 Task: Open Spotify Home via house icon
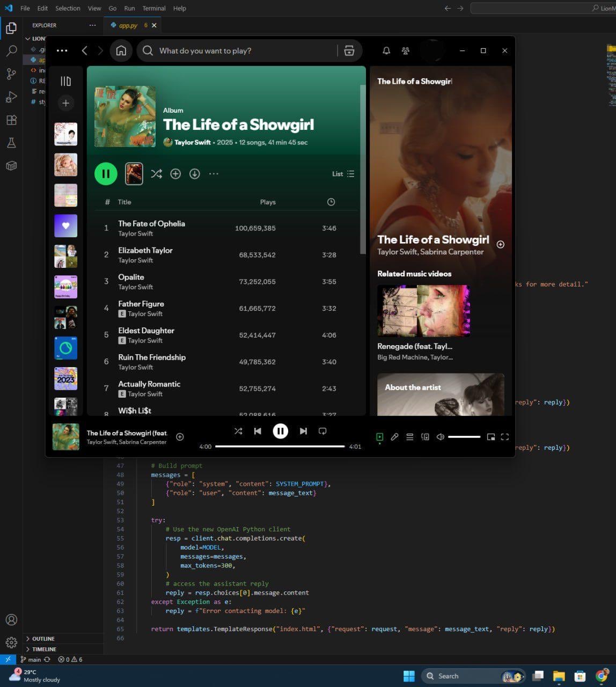[x=121, y=50]
